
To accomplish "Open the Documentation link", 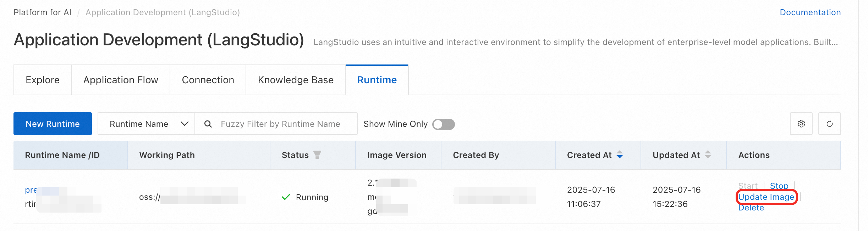I will (810, 12).
